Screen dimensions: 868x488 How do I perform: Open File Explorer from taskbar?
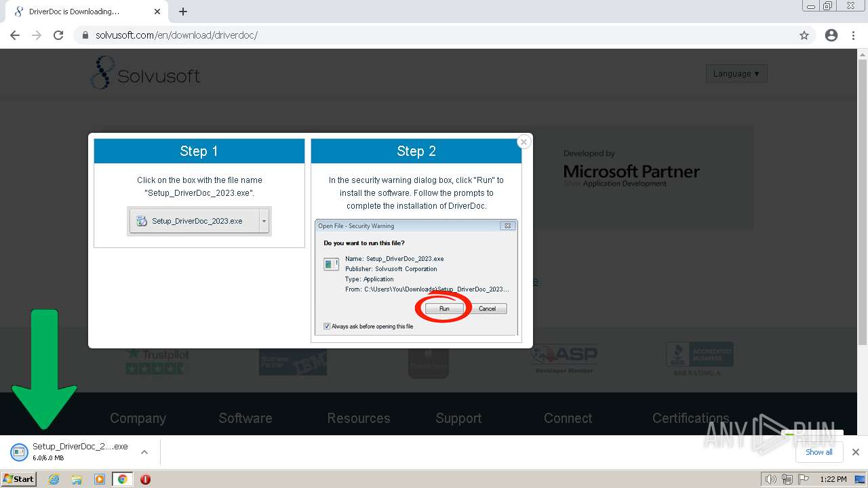[77, 479]
